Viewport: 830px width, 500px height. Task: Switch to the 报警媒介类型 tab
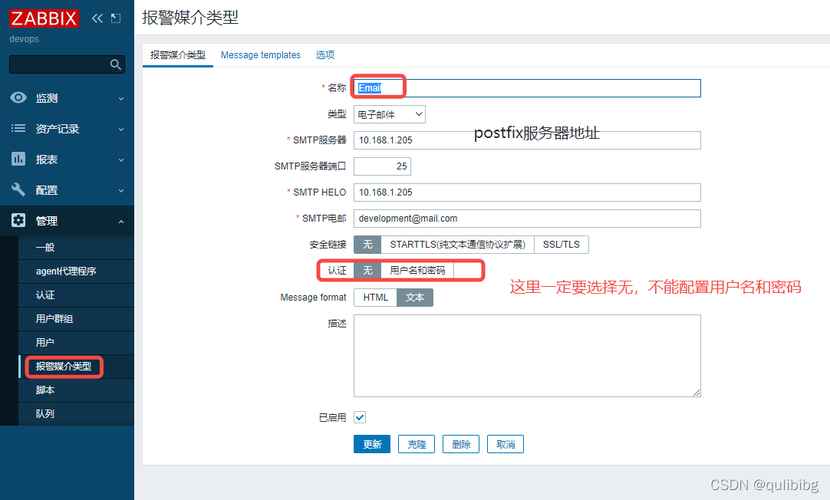(x=178, y=55)
